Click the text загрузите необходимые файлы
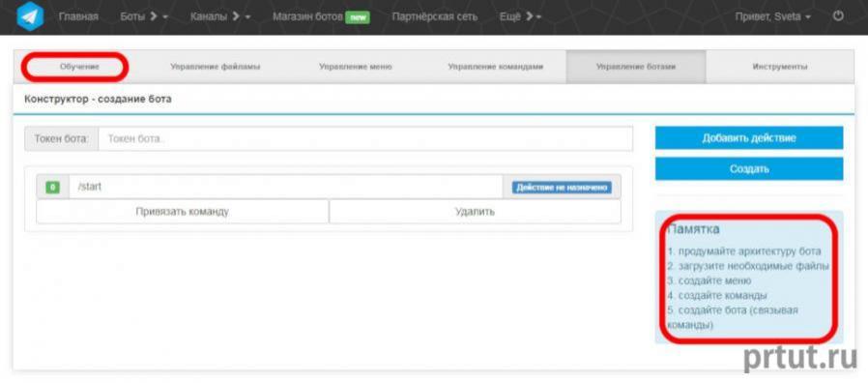The height and width of the screenshot is (383, 868). (x=754, y=266)
